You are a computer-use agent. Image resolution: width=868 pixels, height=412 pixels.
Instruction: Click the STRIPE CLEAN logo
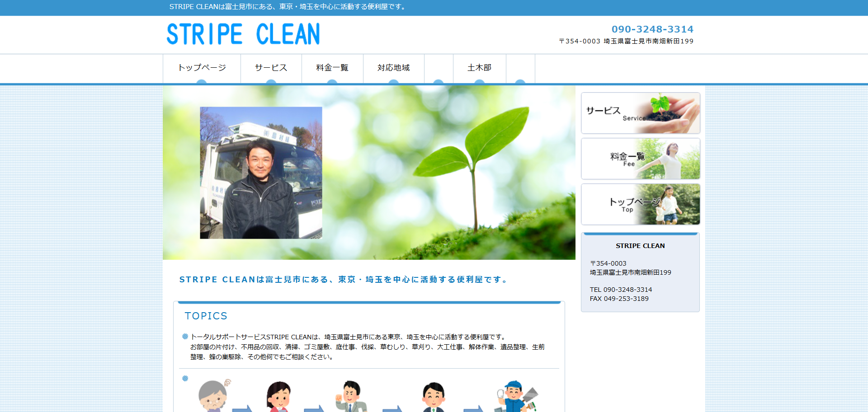coord(243,34)
